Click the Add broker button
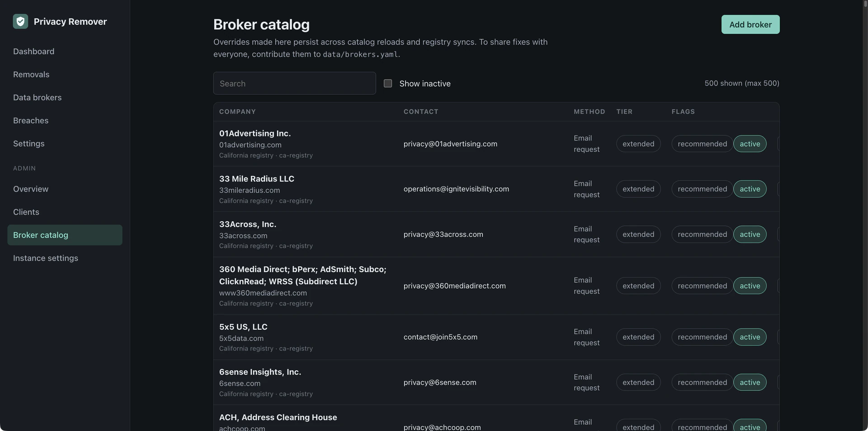The height and width of the screenshot is (431, 868). click(x=750, y=24)
